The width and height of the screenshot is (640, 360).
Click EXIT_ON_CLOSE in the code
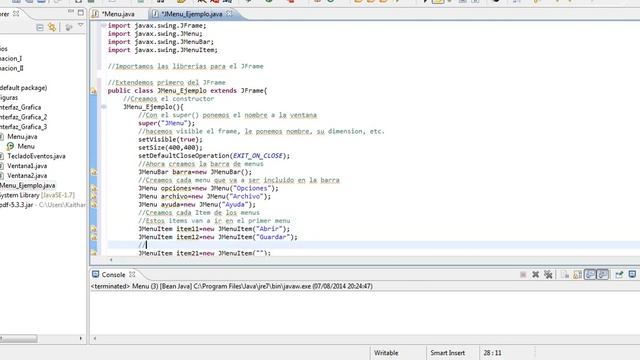pyautogui.click(x=258, y=156)
